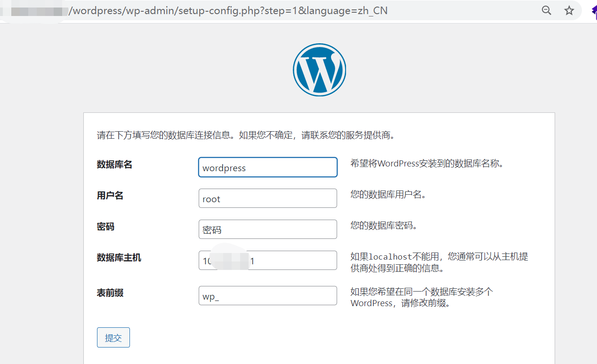The image size is (597, 364).
Task: Click the hint 希望将WordPress安装到的数据库名称
Action: pos(428,164)
